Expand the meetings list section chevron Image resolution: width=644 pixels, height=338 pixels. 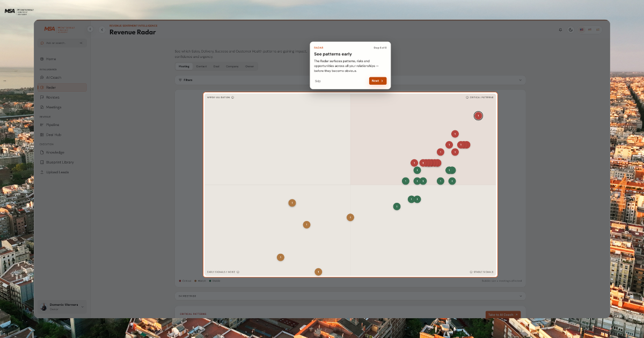(x=520, y=296)
